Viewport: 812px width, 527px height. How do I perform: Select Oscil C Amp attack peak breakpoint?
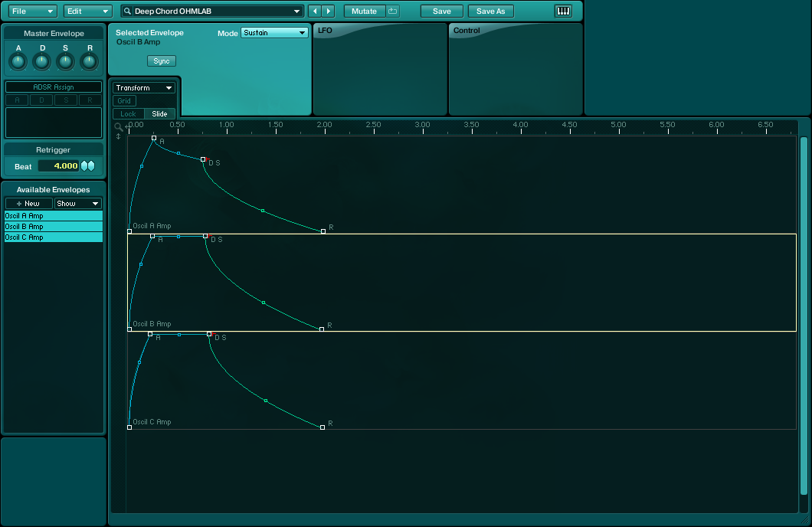[x=150, y=334]
